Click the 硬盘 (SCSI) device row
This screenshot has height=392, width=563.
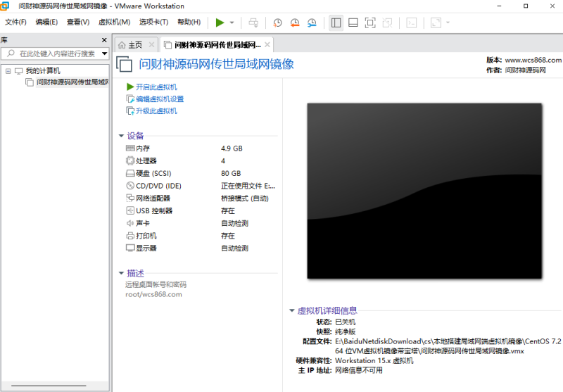(x=201, y=173)
